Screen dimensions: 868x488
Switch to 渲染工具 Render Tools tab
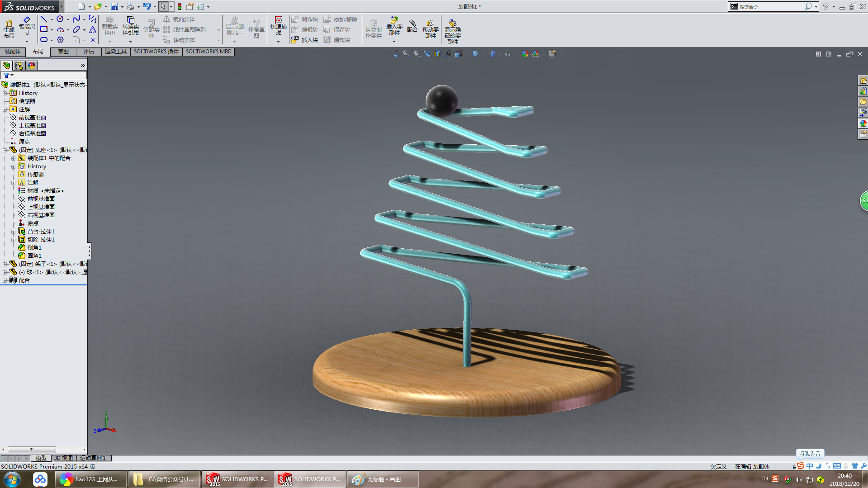[116, 52]
